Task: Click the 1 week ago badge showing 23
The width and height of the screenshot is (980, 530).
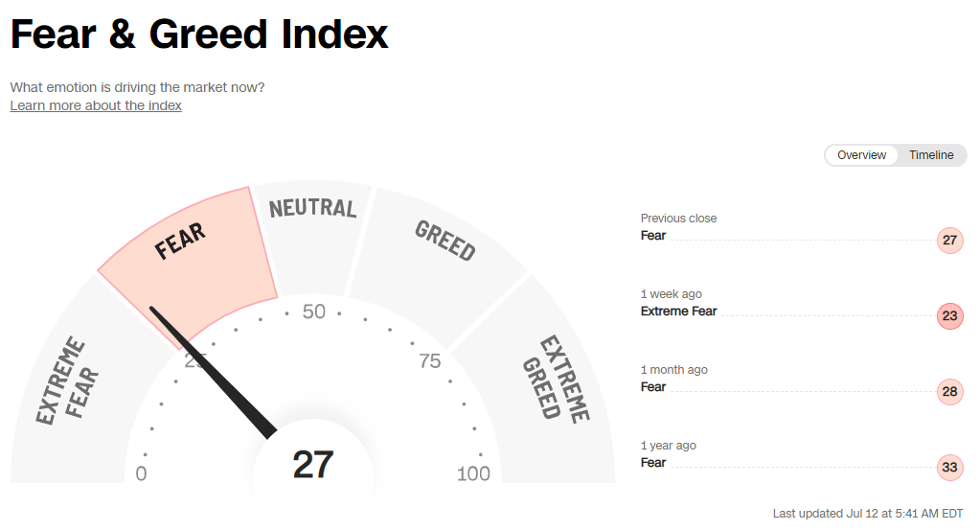Action: click(949, 315)
